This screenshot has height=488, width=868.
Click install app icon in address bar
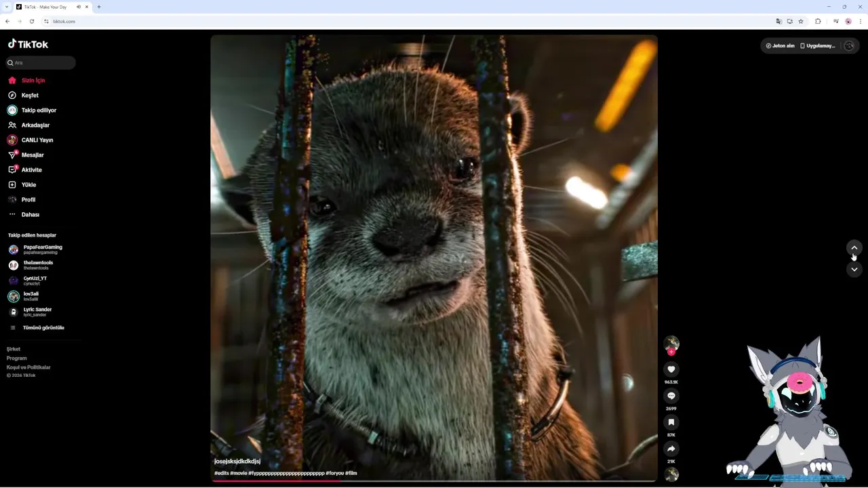pos(790,21)
